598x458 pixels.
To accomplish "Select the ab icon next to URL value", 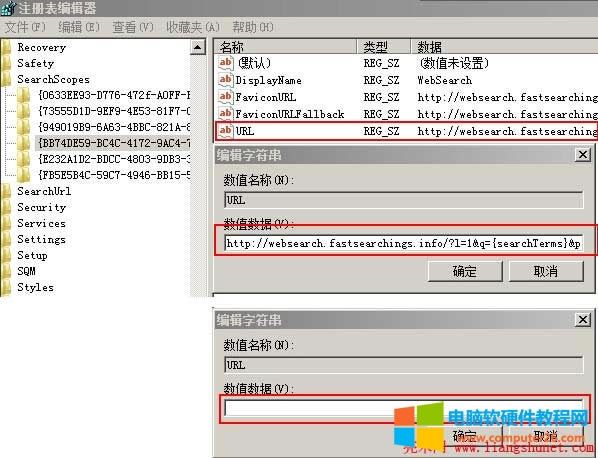I will [x=225, y=131].
